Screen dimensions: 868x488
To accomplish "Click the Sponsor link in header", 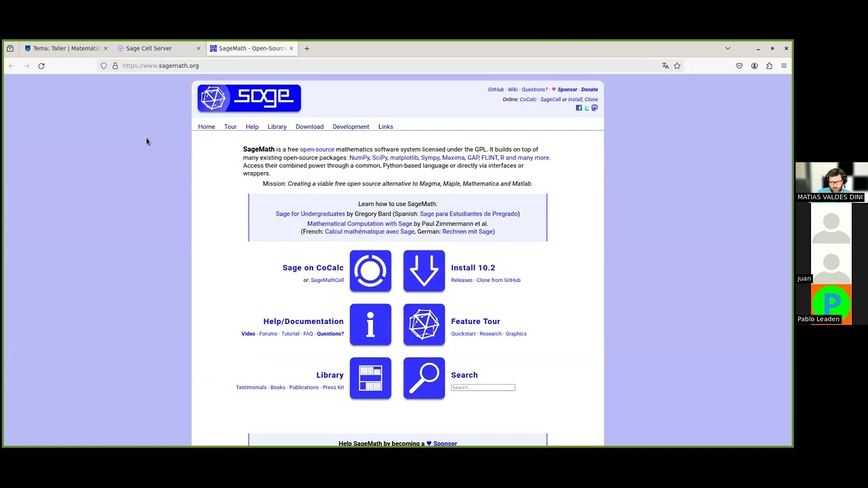I will [568, 89].
